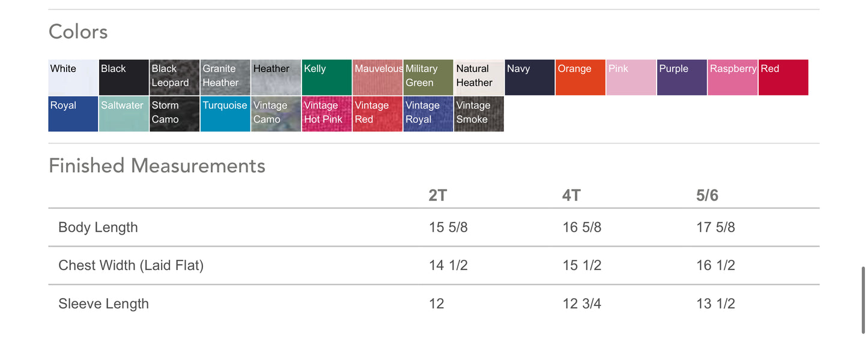The width and height of the screenshot is (868, 342).
Task: Pick the Saltwater color swatch
Action: pyautogui.click(x=123, y=114)
